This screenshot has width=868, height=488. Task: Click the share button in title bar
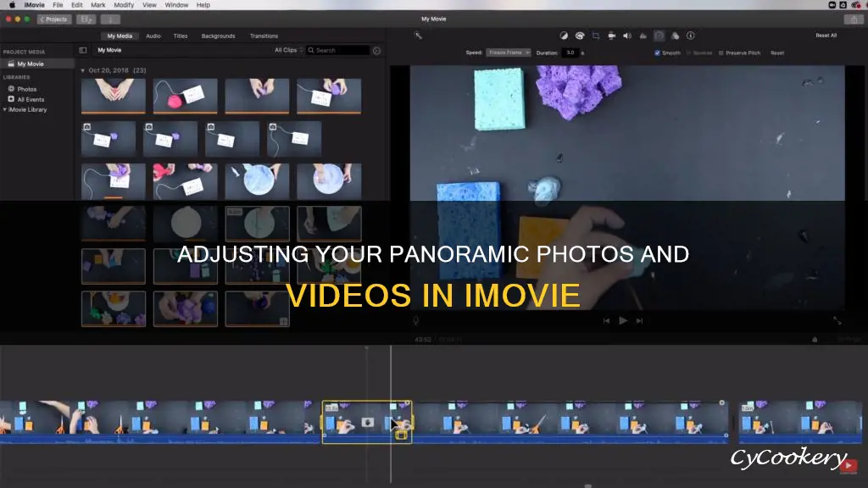click(x=853, y=19)
